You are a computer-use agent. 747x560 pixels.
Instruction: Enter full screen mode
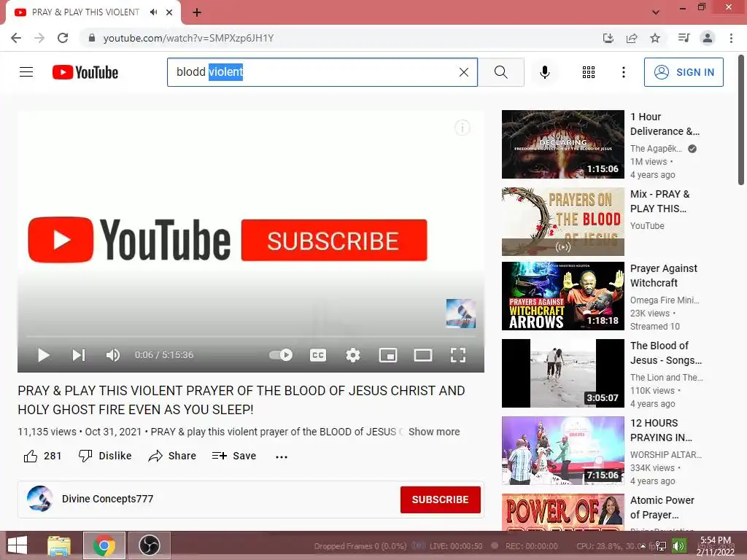pyautogui.click(x=458, y=355)
